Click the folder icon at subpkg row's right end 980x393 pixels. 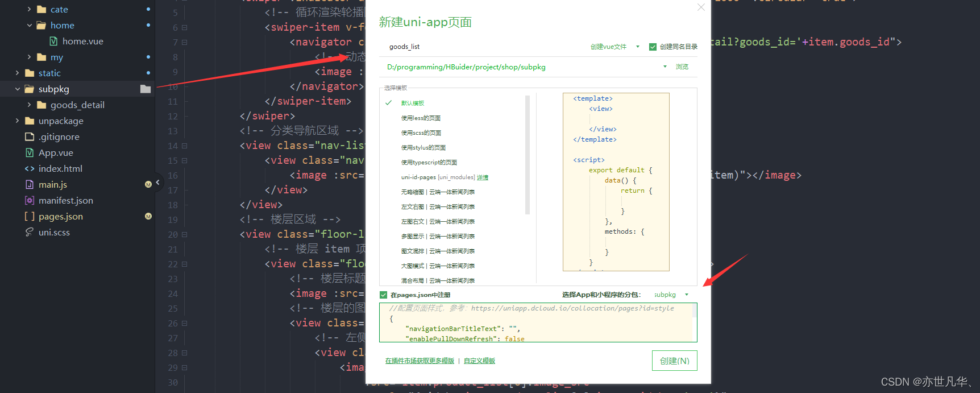pyautogui.click(x=146, y=89)
